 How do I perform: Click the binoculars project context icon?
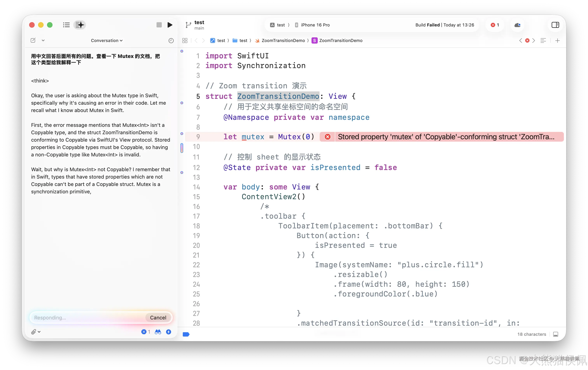point(158,332)
